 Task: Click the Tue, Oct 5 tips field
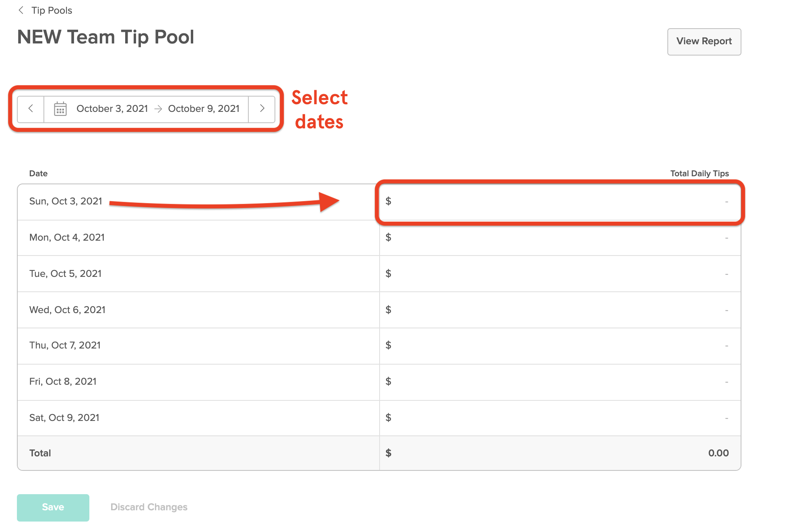coord(559,273)
